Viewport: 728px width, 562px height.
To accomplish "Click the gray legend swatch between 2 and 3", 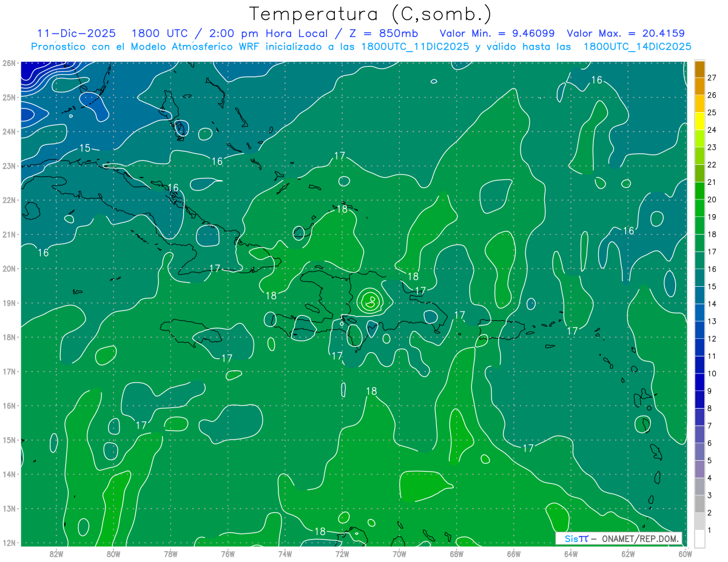I will pos(700,504).
